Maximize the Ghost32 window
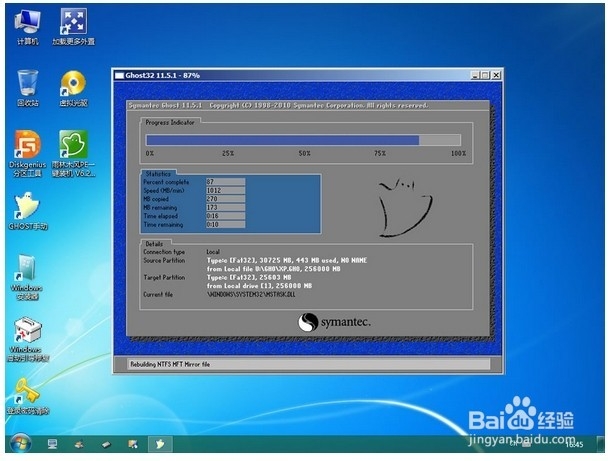611x461 pixels. tap(485, 75)
